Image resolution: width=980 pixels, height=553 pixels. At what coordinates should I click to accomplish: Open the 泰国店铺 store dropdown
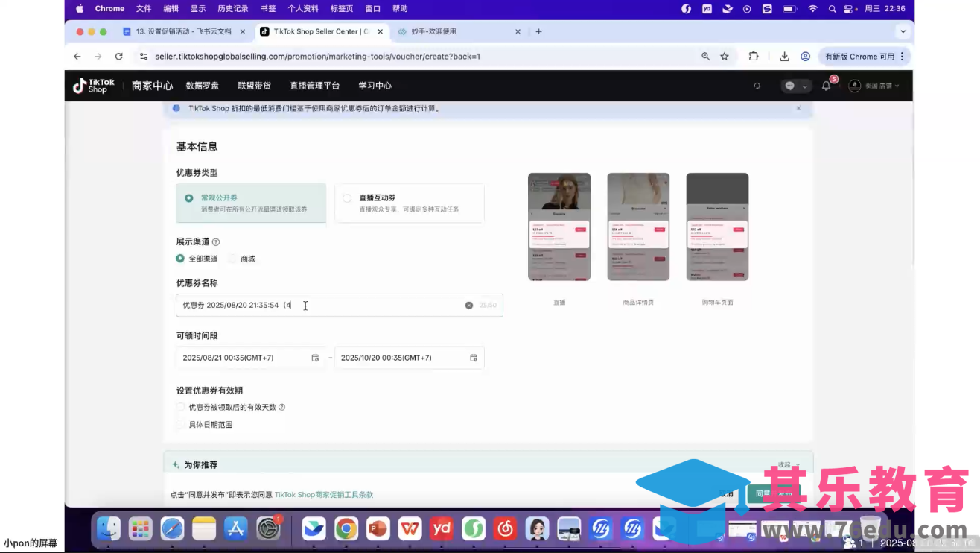(x=879, y=86)
